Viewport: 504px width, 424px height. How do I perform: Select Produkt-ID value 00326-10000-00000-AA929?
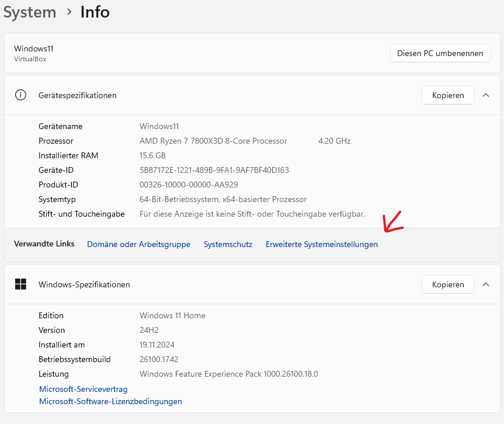coord(189,185)
